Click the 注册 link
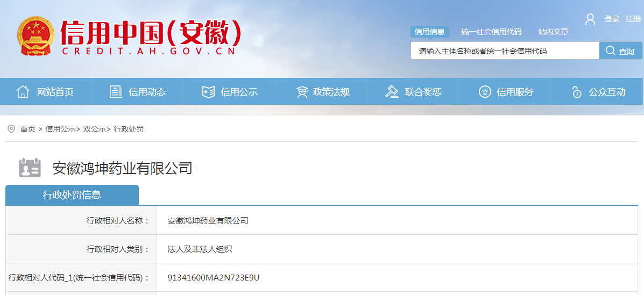644x295 pixels. click(x=633, y=19)
